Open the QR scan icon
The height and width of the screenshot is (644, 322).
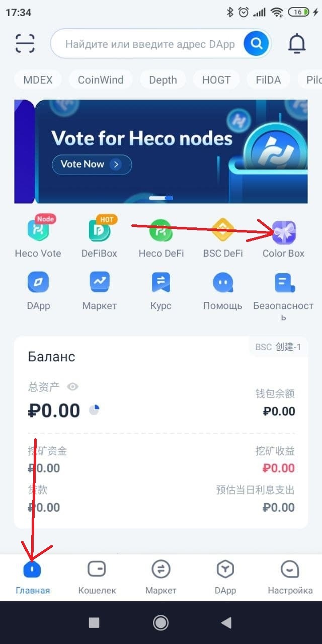click(25, 44)
